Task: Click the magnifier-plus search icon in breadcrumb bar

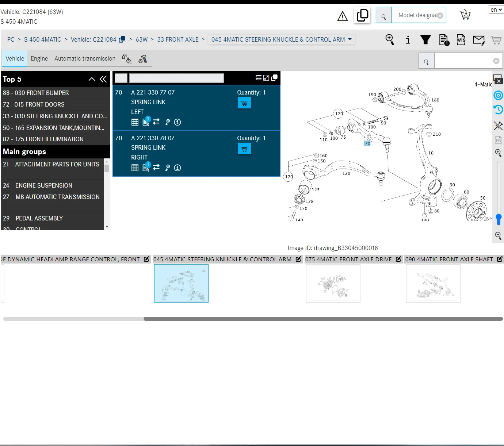Action: pyautogui.click(x=390, y=39)
